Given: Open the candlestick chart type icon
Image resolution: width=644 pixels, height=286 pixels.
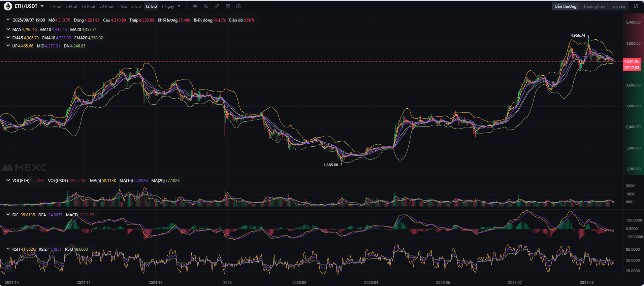Looking at the screenshot, I should [x=195, y=6].
